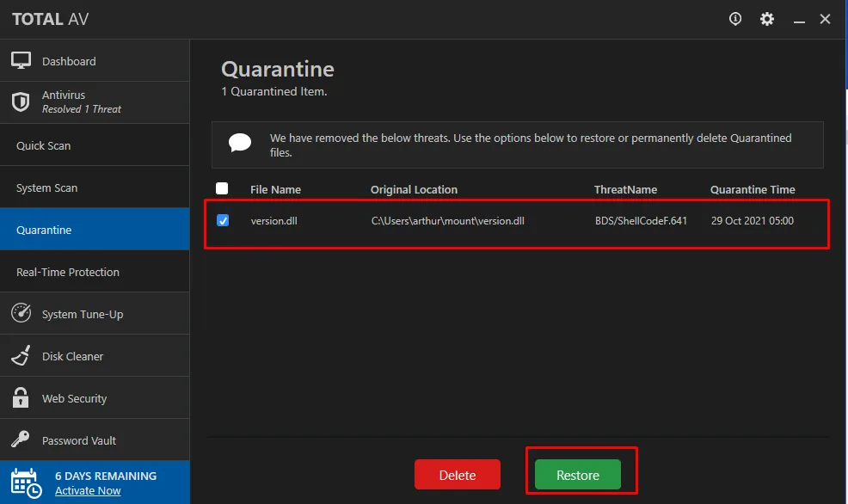
Task: Click the Disk Cleaner broom icon
Action: point(22,355)
